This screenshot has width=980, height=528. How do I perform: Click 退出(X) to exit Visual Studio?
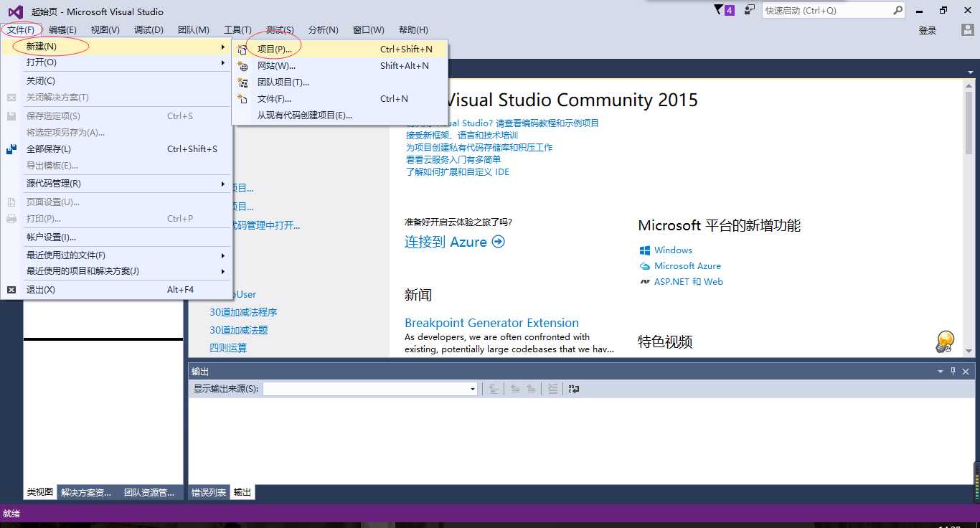click(x=117, y=290)
